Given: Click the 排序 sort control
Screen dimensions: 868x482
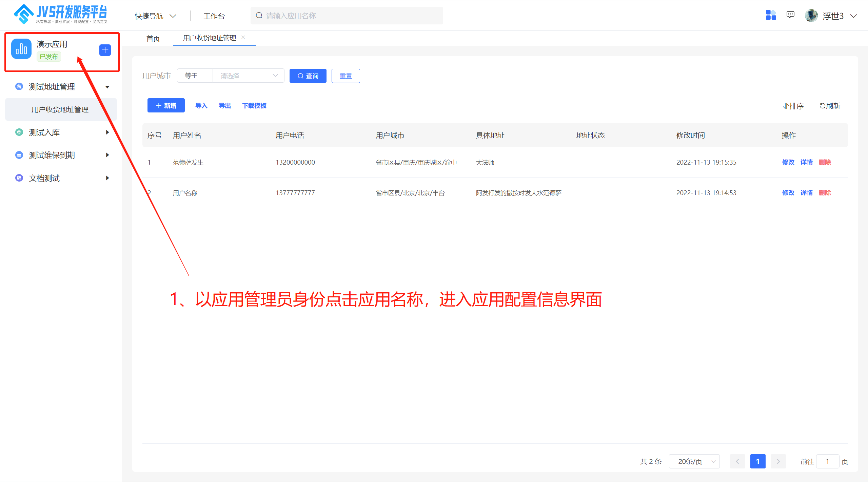Looking at the screenshot, I should pyautogui.click(x=793, y=106).
